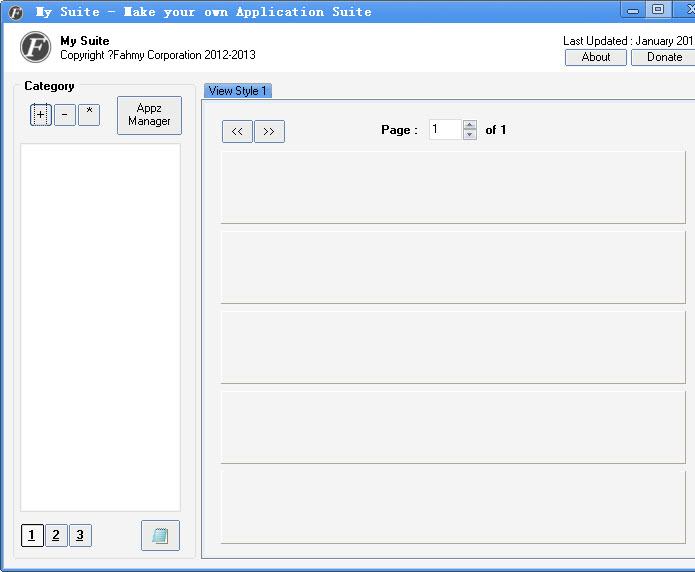Screen dimensions: 695x572
Task: Click the asterisk category button
Action: coord(89,115)
